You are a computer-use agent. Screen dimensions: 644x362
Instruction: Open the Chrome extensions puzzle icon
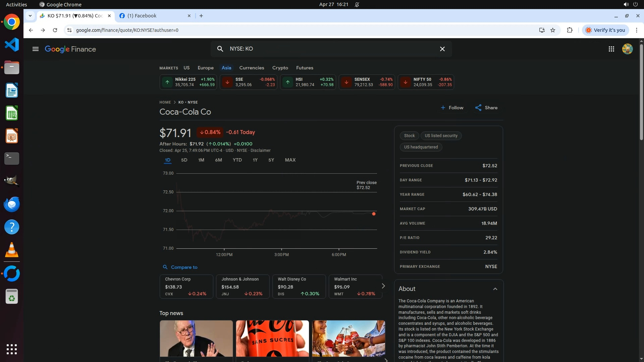point(570,30)
